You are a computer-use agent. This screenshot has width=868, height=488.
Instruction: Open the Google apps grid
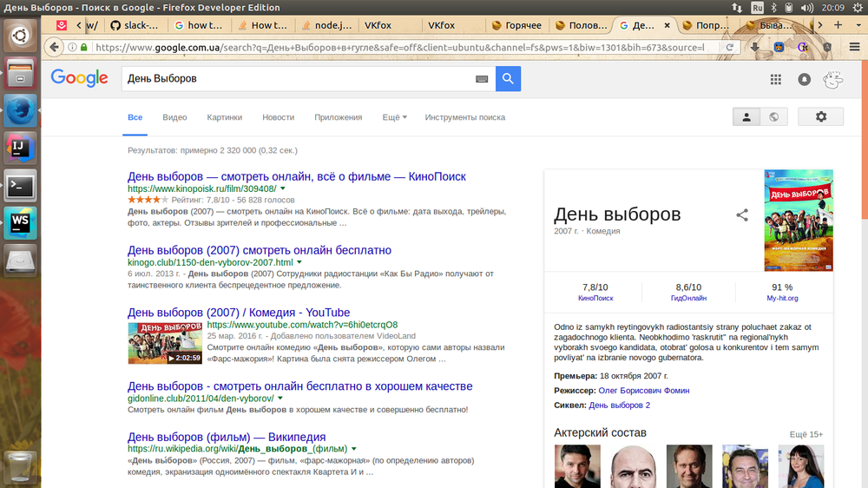[776, 80]
